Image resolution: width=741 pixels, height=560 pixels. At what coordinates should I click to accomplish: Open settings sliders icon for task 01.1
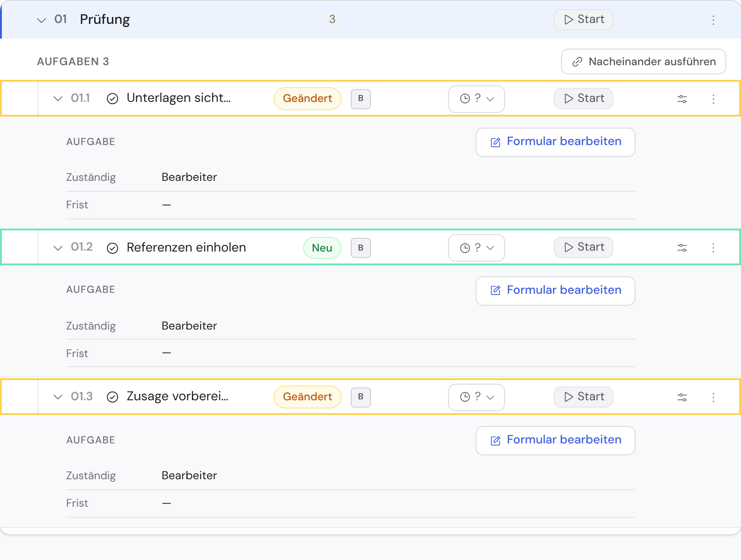coord(682,99)
